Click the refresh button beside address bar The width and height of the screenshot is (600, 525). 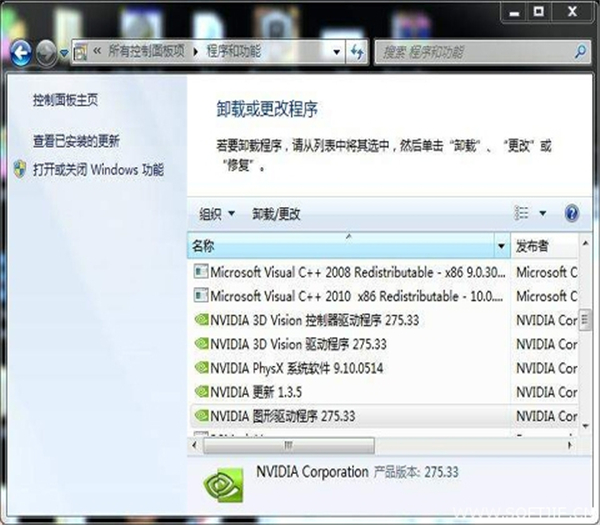[x=356, y=51]
